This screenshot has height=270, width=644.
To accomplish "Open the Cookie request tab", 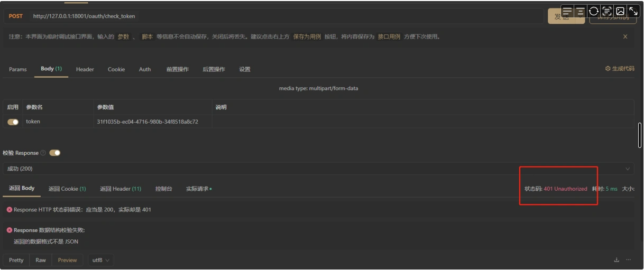I will [116, 69].
